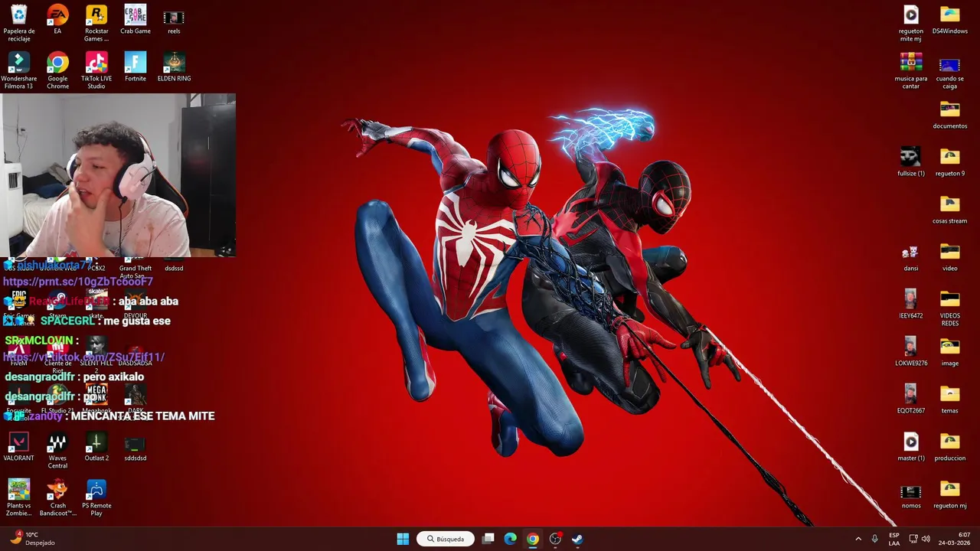
Task: Open the documentos folder
Action: click(x=949, y=115)
